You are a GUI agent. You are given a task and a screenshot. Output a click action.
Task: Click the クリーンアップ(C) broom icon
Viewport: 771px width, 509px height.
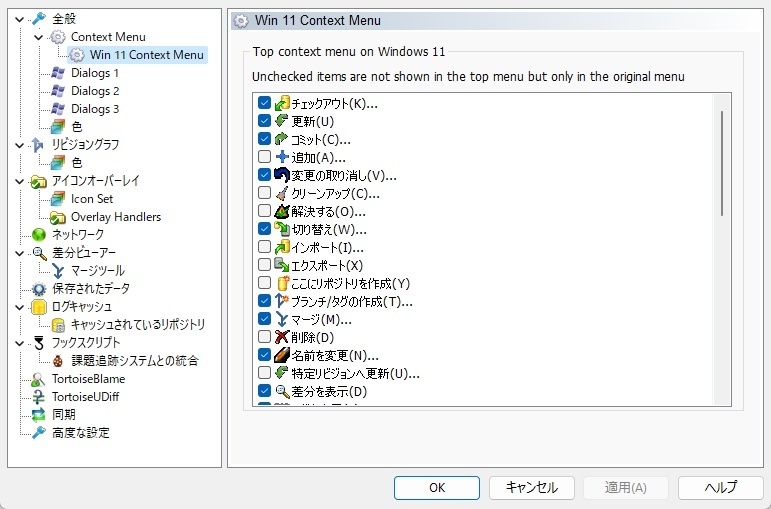pos(282,193)
